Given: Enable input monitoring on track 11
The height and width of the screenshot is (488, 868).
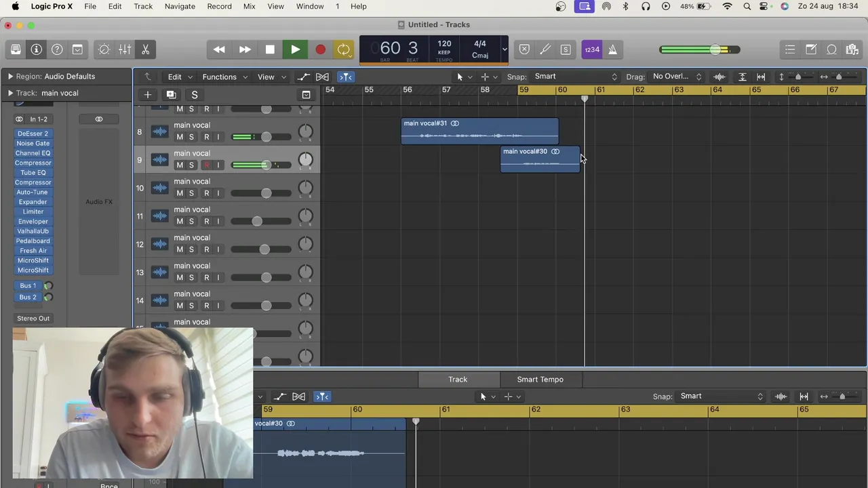Looking at the screenshot, I should (218, 222).
